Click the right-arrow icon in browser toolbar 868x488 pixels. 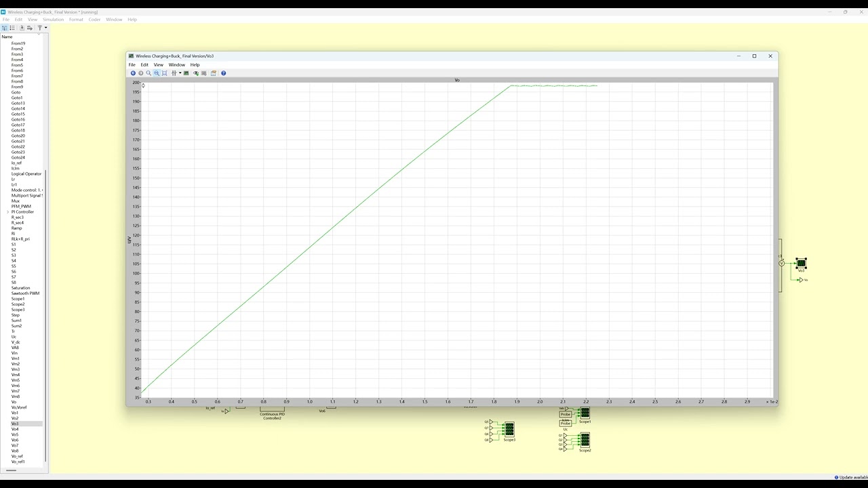[x=30, y=28]
